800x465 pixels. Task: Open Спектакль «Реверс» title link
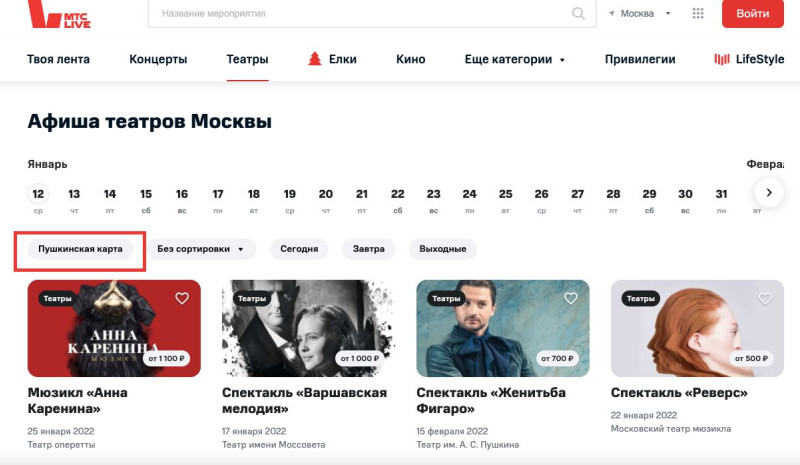(679, 393)
